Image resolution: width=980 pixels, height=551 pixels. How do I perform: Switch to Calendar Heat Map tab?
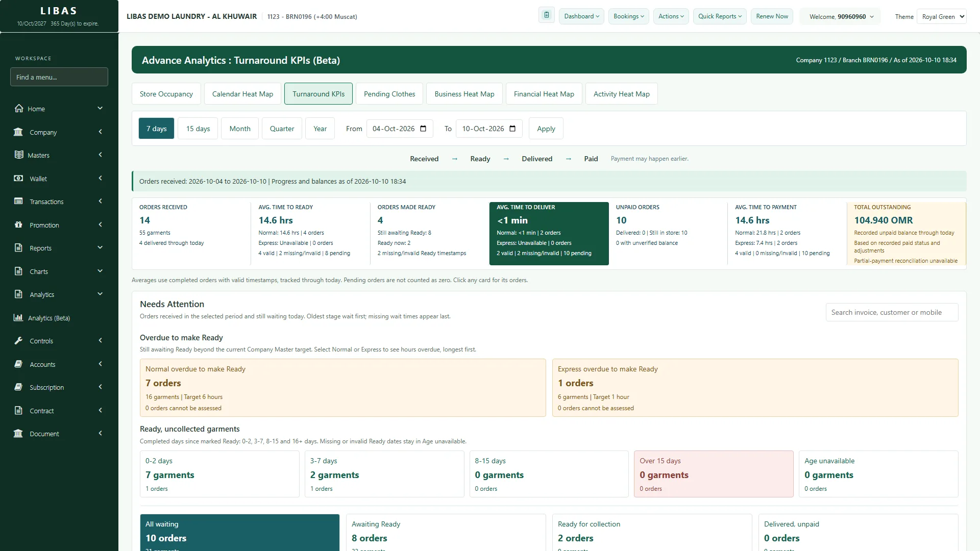pos(242,94)
